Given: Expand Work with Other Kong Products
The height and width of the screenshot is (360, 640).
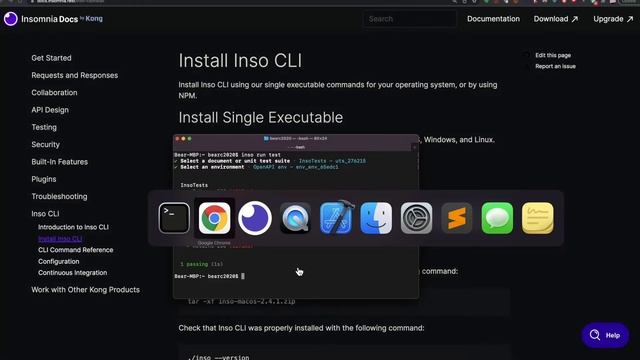Looking at the screenshot, I should point(86,290).
